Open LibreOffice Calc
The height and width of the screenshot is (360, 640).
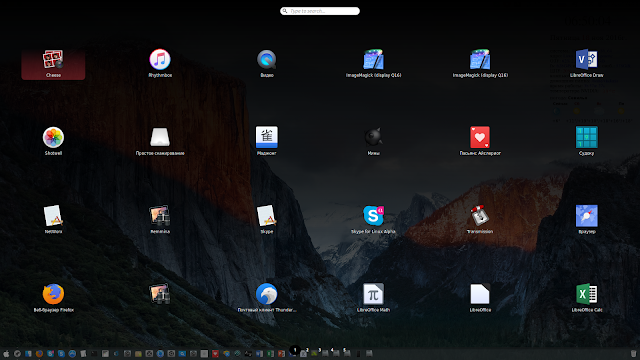587,294
